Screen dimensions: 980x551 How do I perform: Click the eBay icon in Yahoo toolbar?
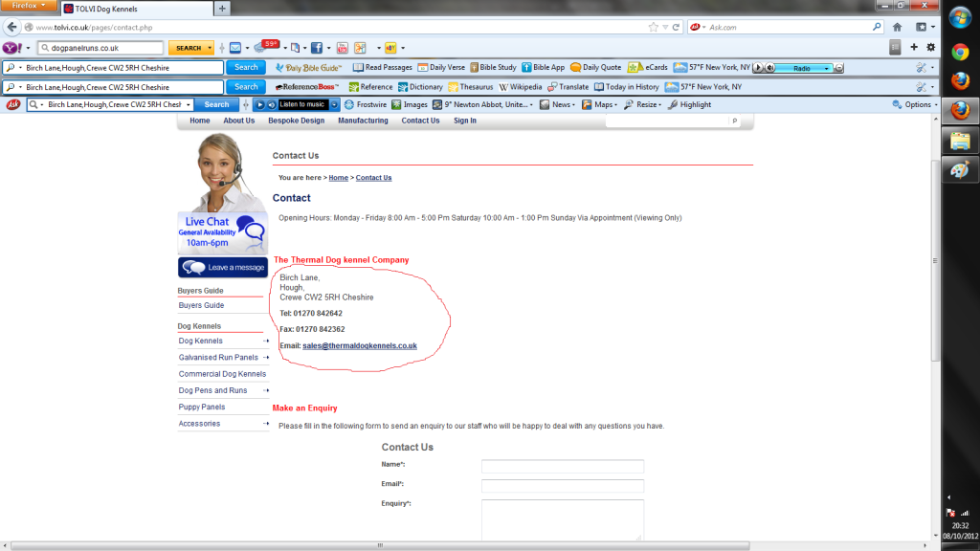coord(390,48)
